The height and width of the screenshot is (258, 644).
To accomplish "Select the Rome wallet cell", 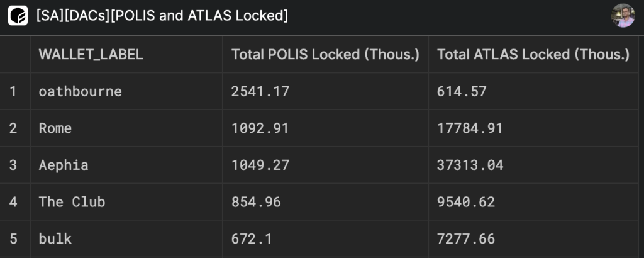I will tap(55, 128).
